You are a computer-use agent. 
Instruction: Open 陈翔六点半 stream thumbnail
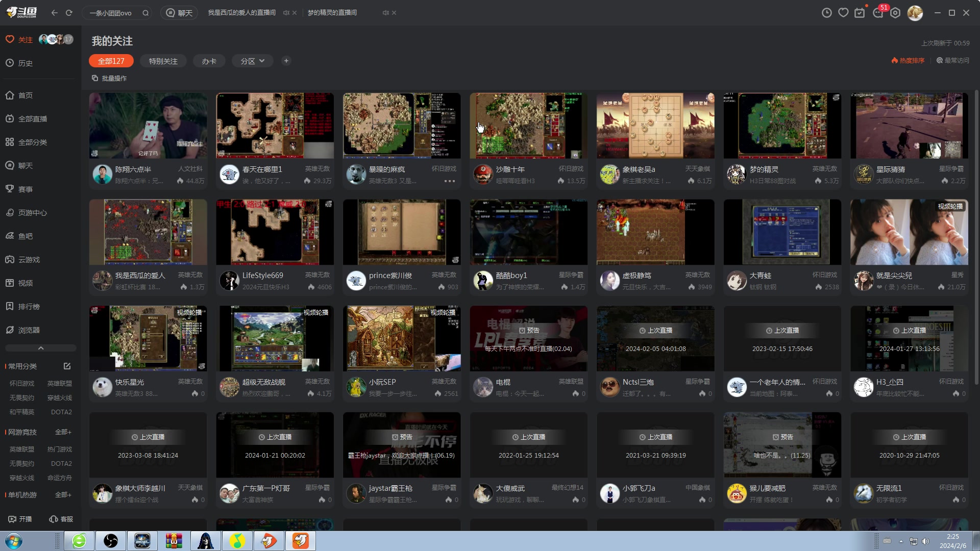point(148,126)
